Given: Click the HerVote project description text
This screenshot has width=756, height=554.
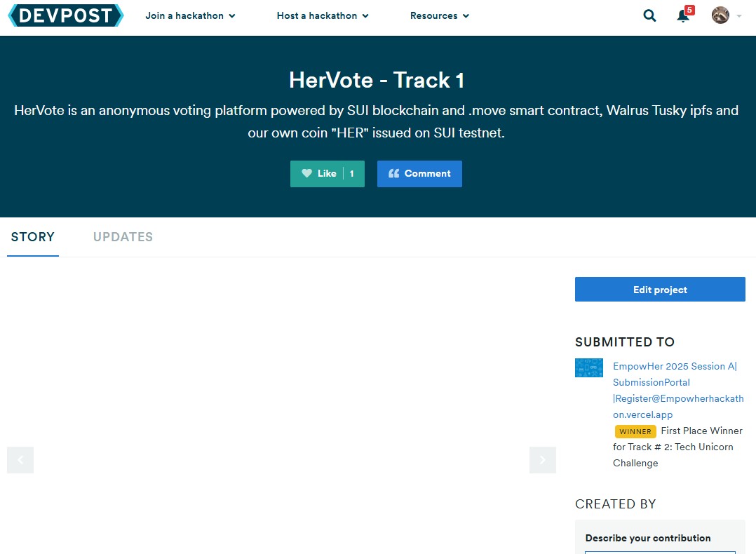Looking at the screenshot, I should click(376, 121).
